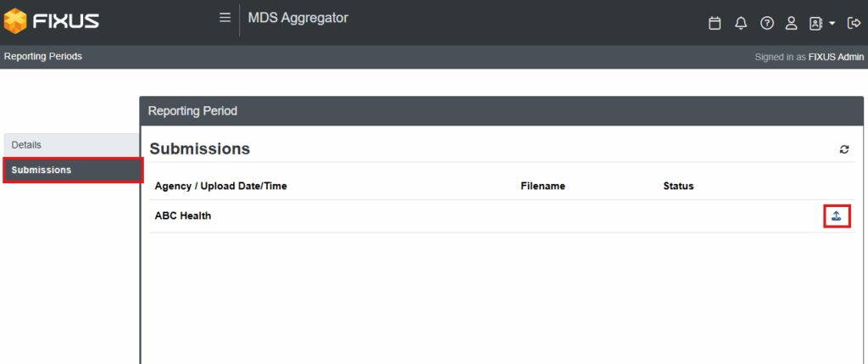The height and width of the screenshot is (364, 868).
Task: Open the hamburger navigation menu
Action: [225, 18]
